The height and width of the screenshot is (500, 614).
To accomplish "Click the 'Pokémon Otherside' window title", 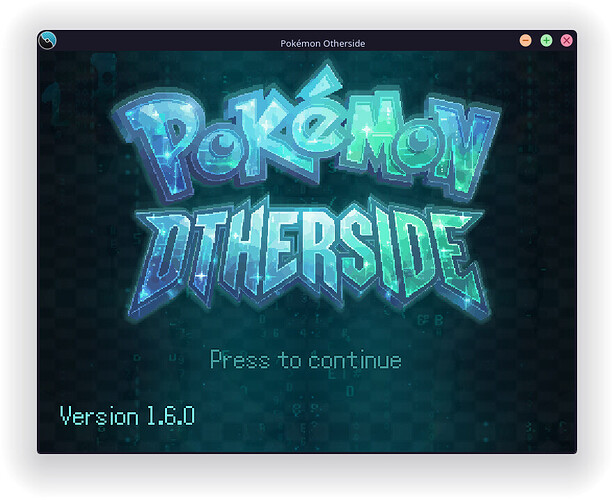I will tap(323, 43).
